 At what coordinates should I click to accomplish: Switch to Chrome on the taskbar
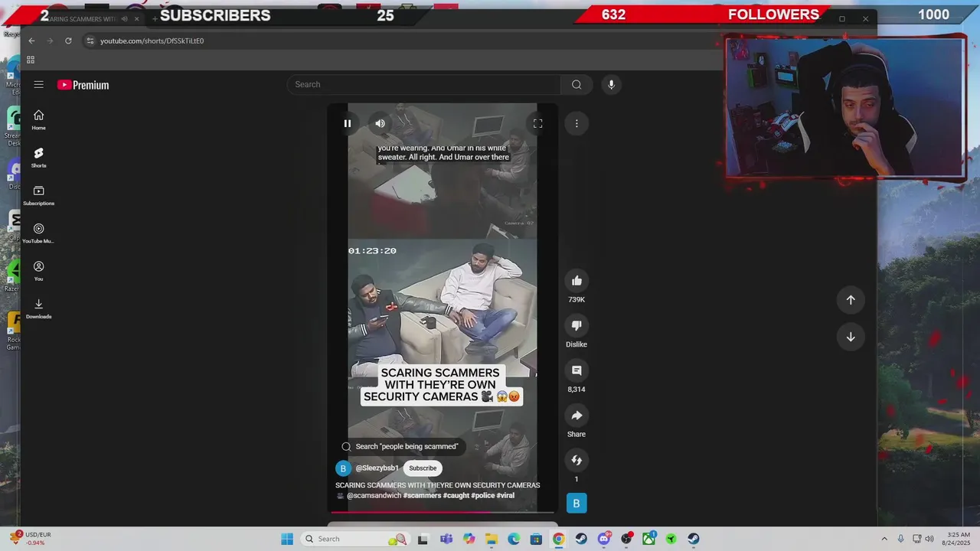[x=558, y=539]
